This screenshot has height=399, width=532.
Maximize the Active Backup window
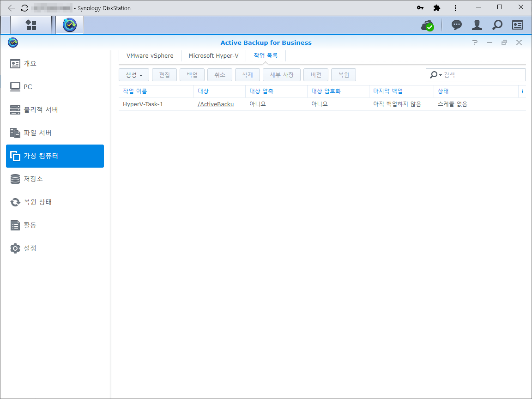(504, 42)
